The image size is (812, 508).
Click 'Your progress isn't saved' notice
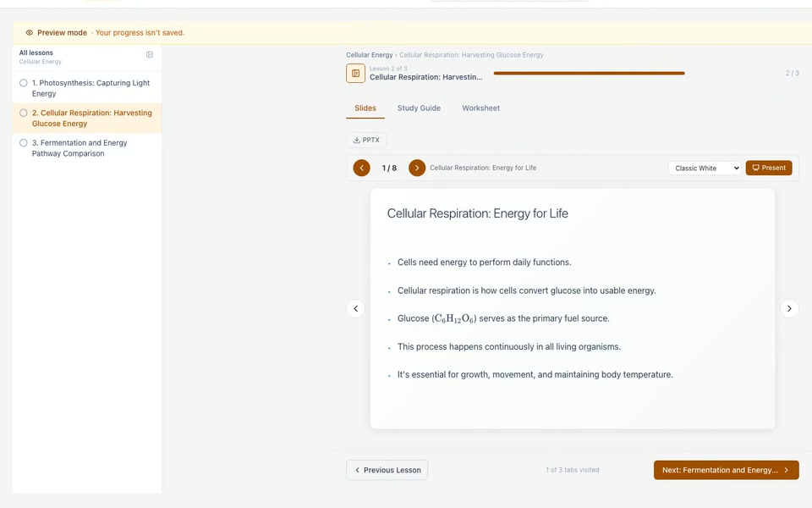coord(140,33)
